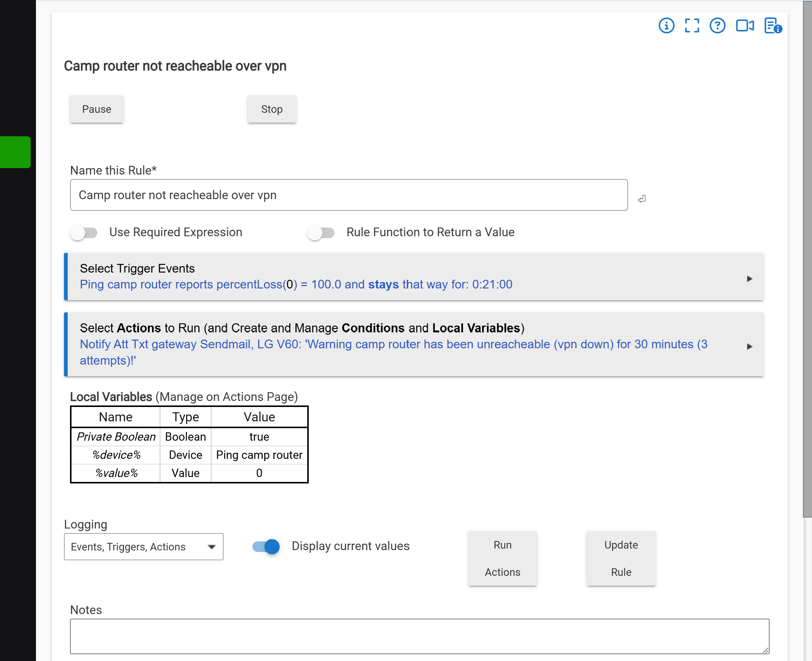Viewport: 812px width, 661px height.
Task: Click the Update Rule button
Action: click(621, 558)
